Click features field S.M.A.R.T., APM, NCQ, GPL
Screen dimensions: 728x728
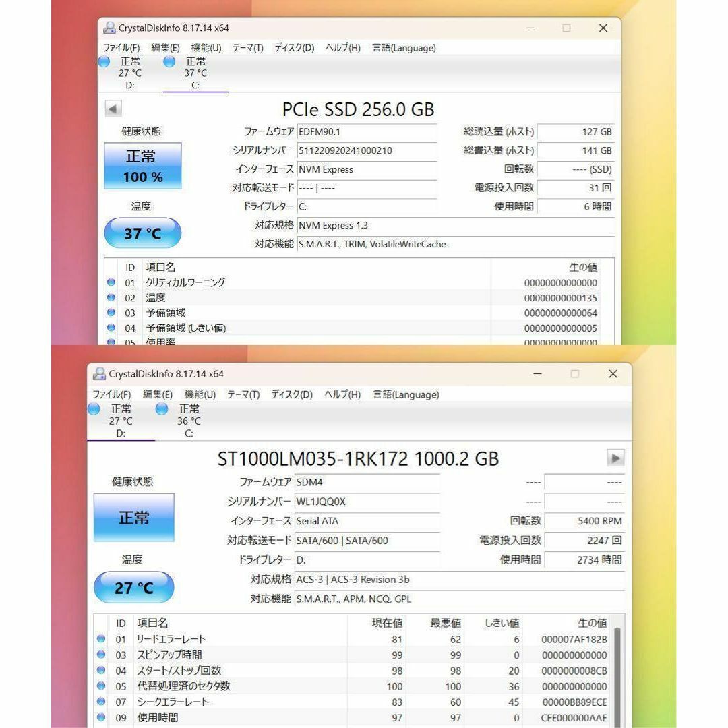[x=460, y=599]
